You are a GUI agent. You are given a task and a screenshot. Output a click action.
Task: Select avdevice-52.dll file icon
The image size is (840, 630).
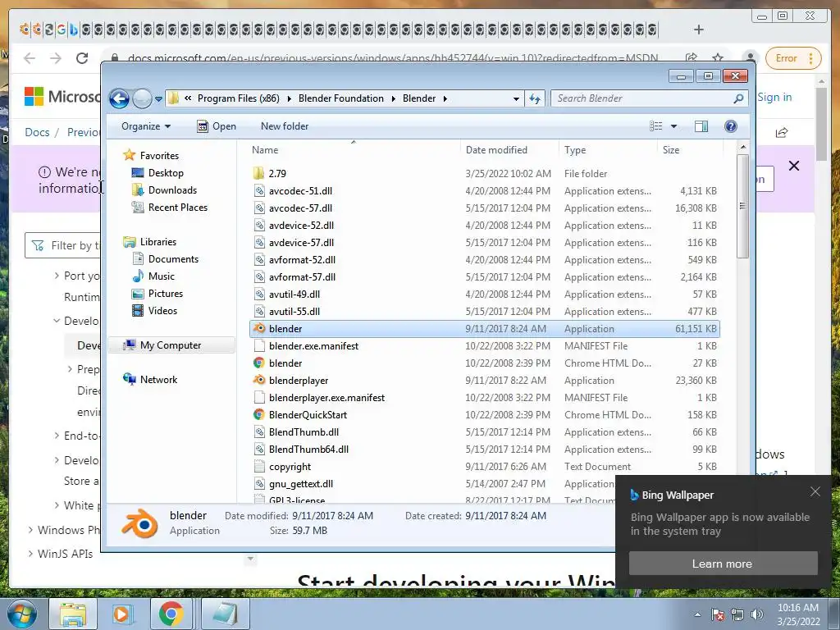coord(259,225)
